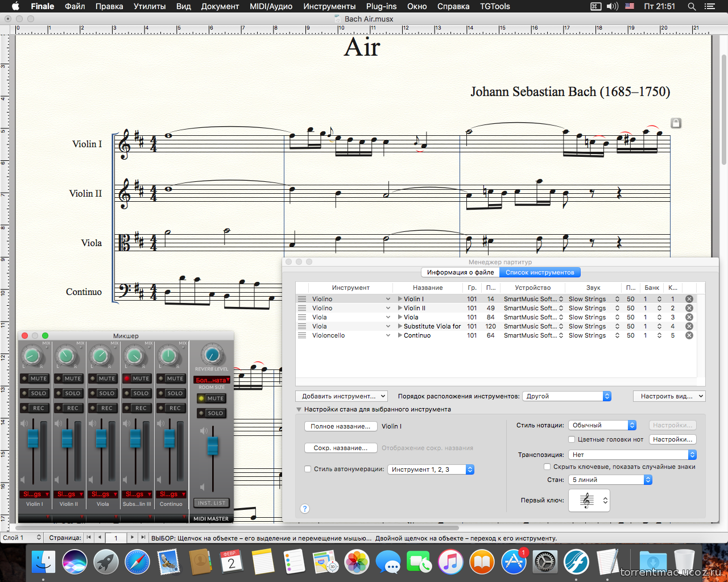Go to last page arrow
728x582 pixels.
tap(143, 537)
